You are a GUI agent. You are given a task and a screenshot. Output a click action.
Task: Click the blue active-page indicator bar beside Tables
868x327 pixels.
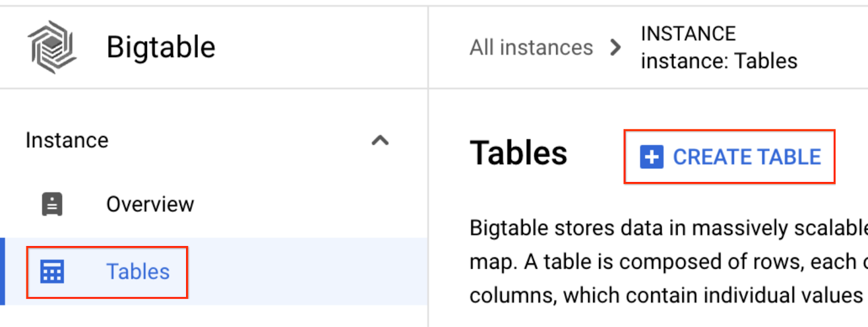click(x=3, y=272)
